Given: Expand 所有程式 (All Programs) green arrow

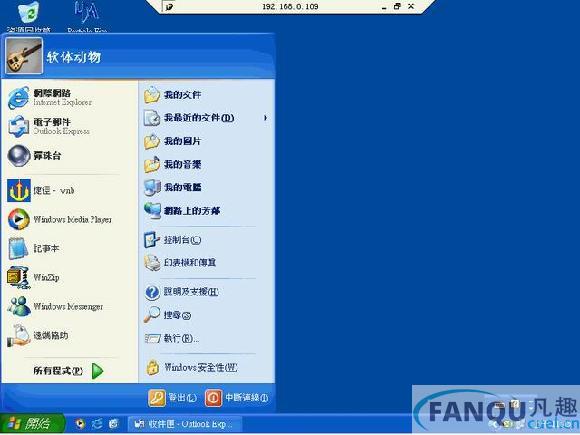Looking at the screenshot, I should [x=97, y=371].
